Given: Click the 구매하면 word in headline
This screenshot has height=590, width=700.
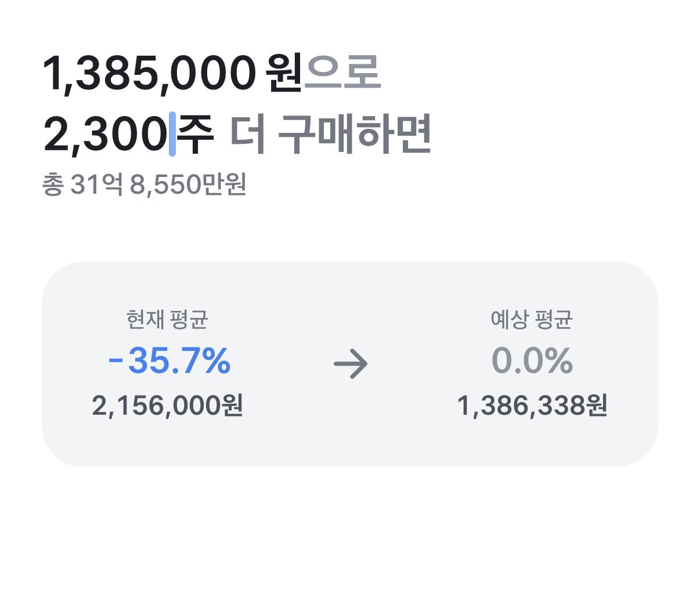Looking at the screenshot, I should pos(355,135).
